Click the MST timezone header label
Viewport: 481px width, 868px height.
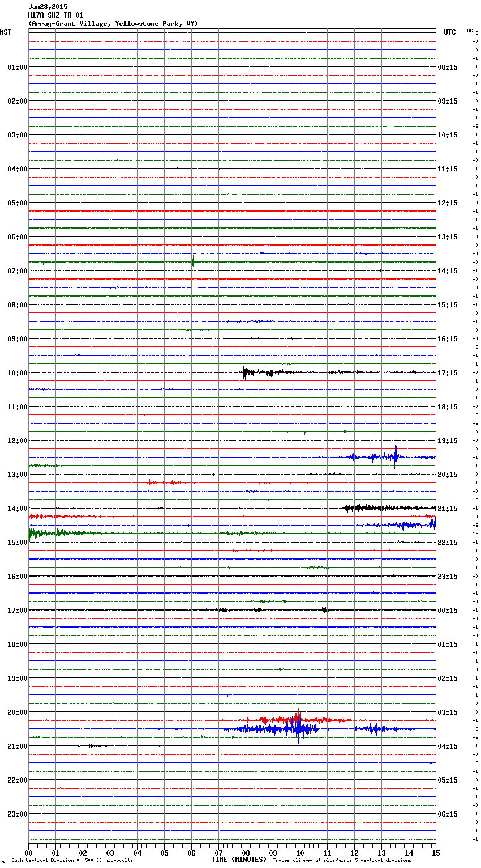(6, 32)
